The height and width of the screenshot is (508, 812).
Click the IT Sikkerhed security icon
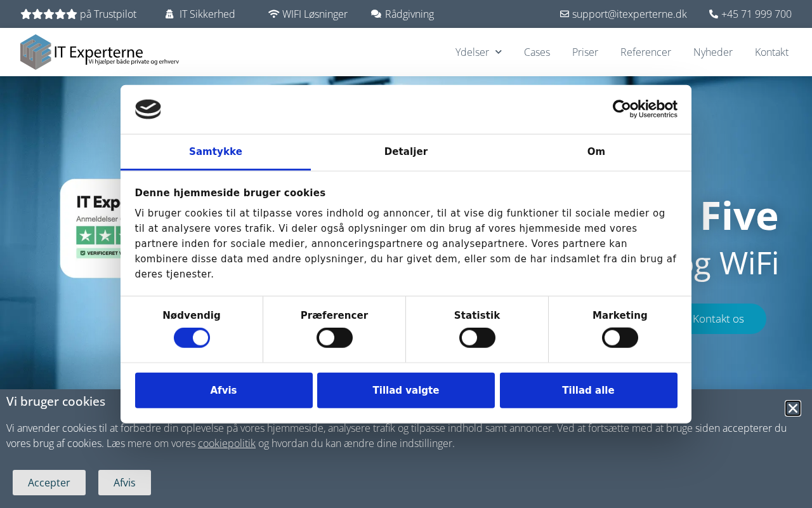click(x=169, y=14)
